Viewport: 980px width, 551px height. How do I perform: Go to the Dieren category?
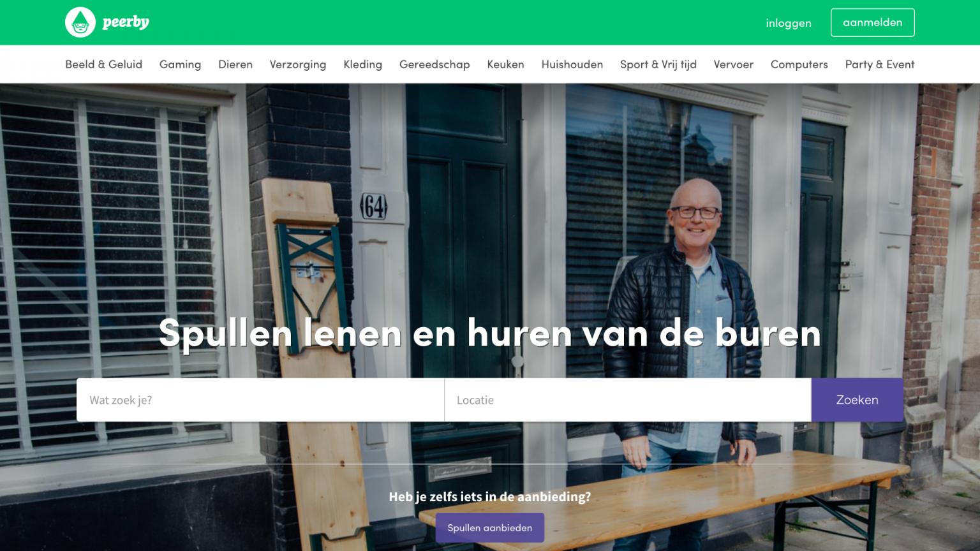(235, 64)
